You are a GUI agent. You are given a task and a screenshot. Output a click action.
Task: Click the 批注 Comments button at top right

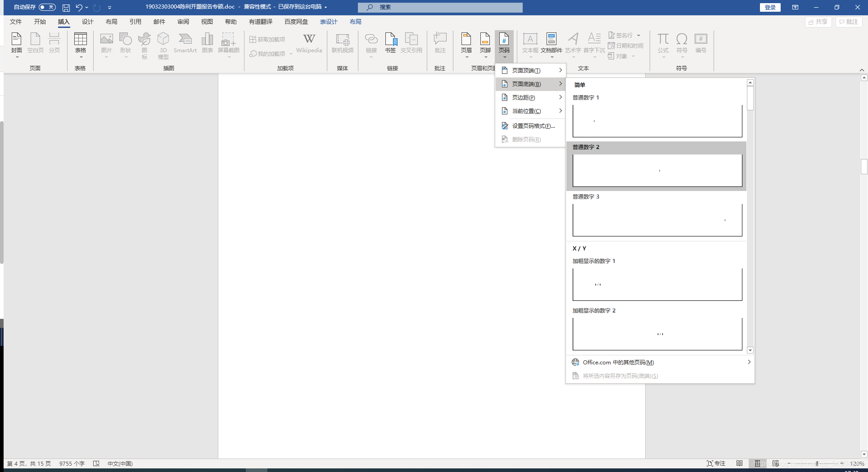(849, 22)
